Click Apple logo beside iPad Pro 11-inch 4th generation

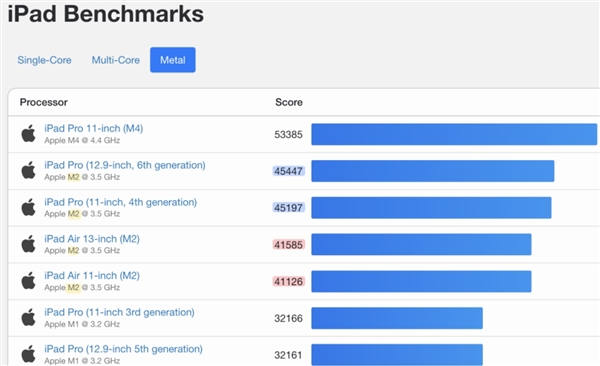coord(28,207)
